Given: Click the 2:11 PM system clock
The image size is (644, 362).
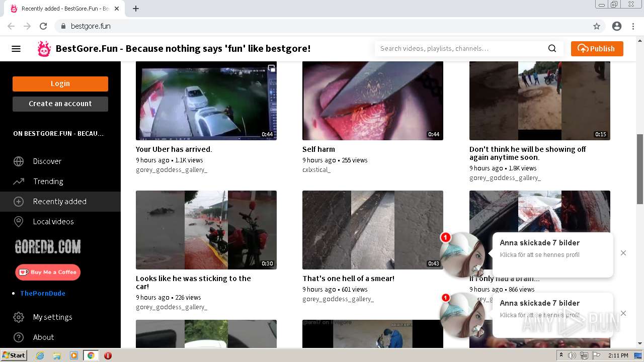Looking at the screenshot, I should point(618,355).
